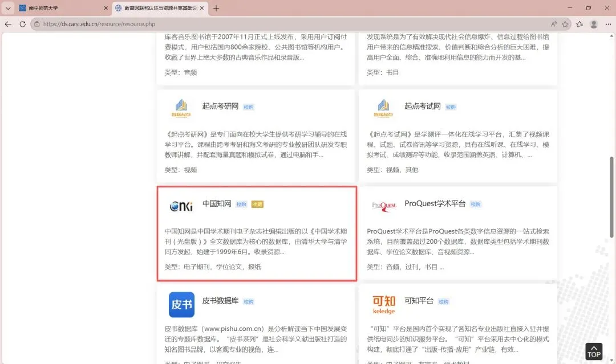This screenshot has width=616, height=364.
Task: Open the 中国知网 resource title
Action: pos(217,203)
